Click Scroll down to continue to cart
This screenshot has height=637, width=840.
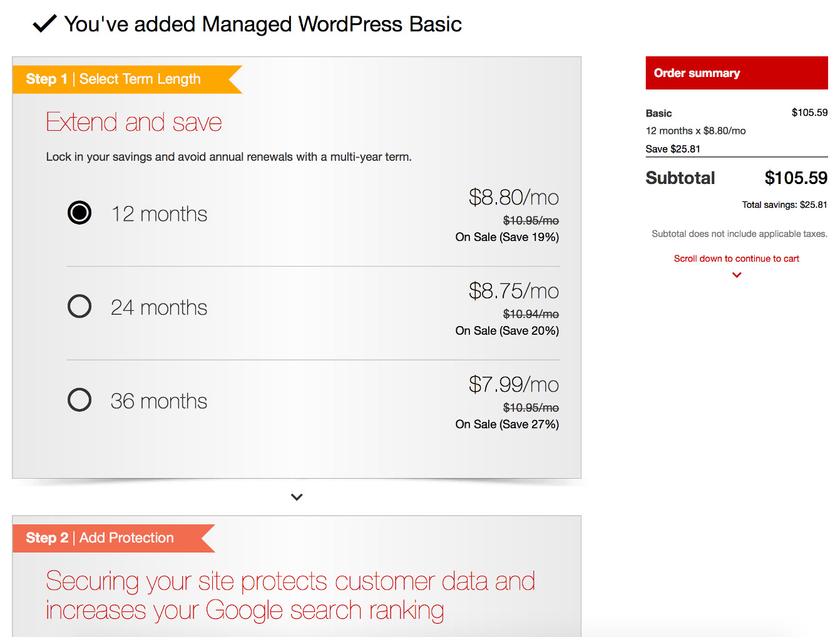coord(736,258)
